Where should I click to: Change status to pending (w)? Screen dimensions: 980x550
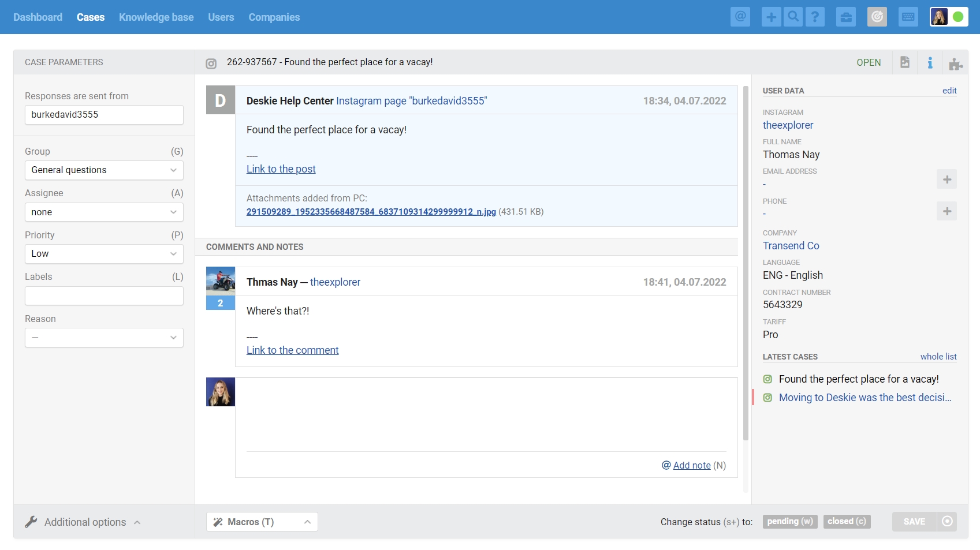790,521
